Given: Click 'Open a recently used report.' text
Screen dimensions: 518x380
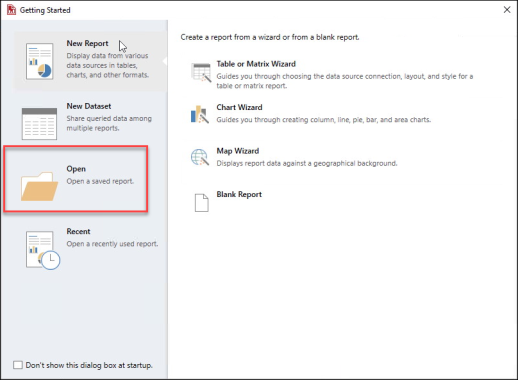Looking at the screenshot, I should click(x=112, y=244).
